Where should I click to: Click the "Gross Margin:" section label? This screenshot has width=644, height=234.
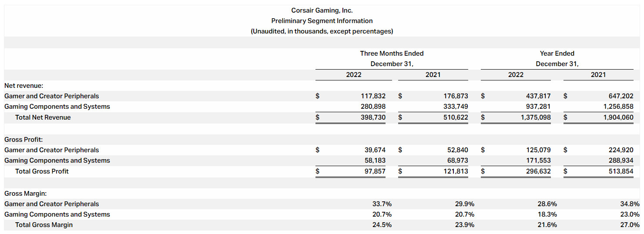pyautogui.click(x=25, y=194)
